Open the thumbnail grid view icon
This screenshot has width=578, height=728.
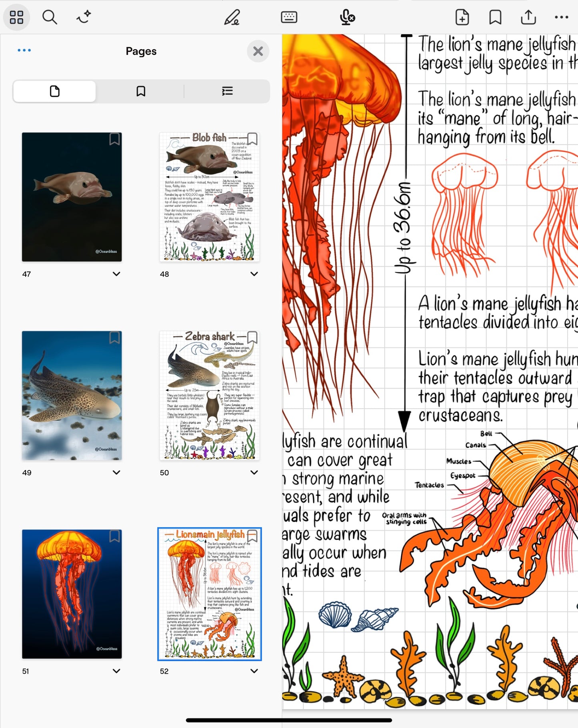(x=16, y=17)
